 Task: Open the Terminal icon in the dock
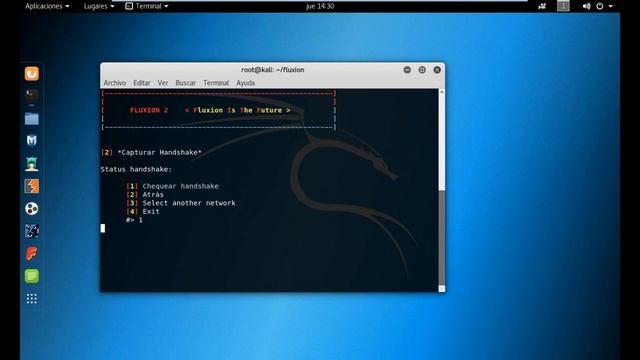pyautogui.click(x=32, y=95)
